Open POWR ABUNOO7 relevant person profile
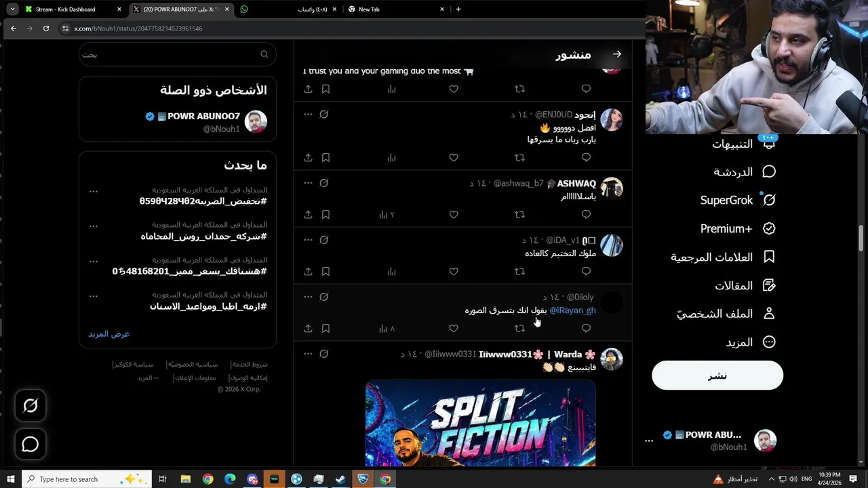The image size is (868, 488). 178,123
